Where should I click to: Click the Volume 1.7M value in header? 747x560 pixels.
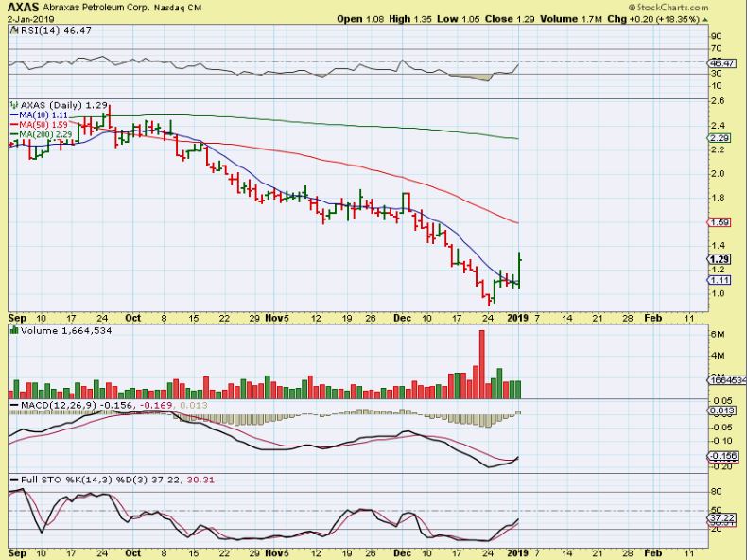click(x=571, y=19)
